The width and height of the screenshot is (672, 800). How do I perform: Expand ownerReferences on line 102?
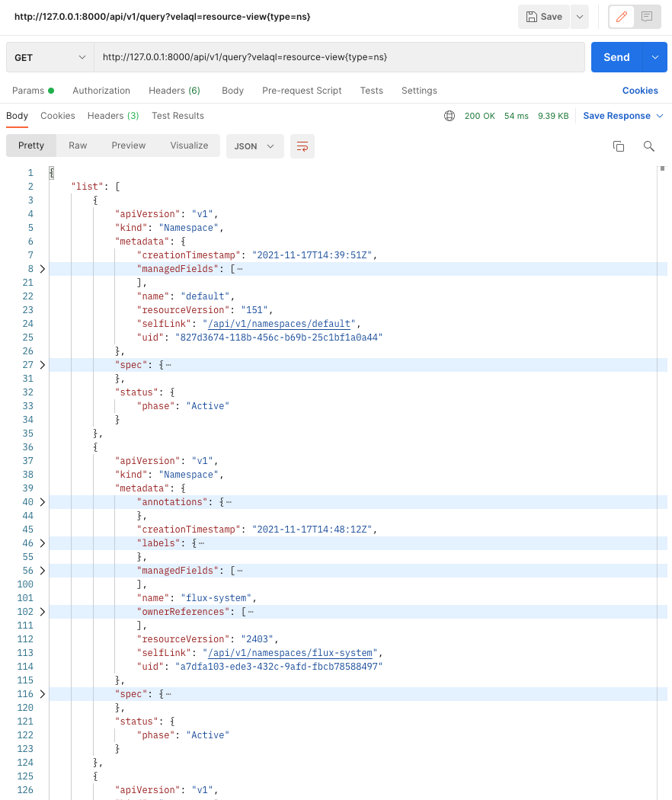[43, 612]
